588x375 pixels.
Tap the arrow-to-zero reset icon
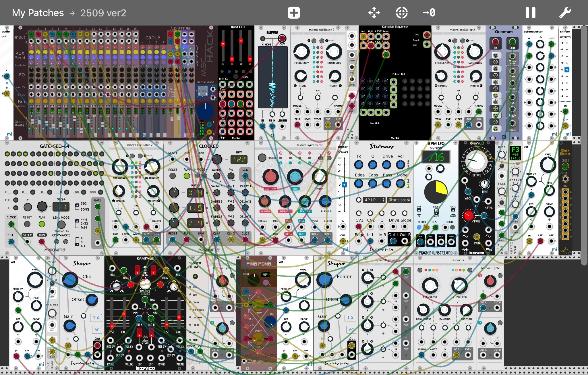pyautogui.click(x=429, y=13)
